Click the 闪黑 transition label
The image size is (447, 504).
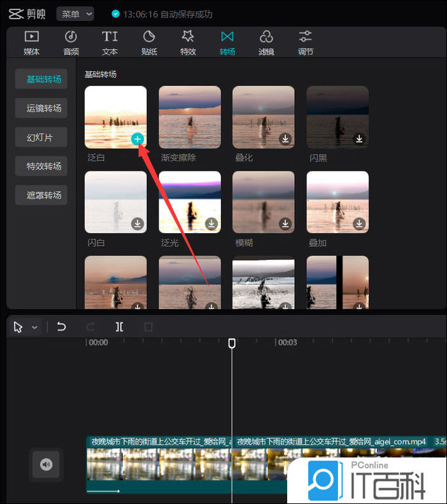click(x=318, y=158)
